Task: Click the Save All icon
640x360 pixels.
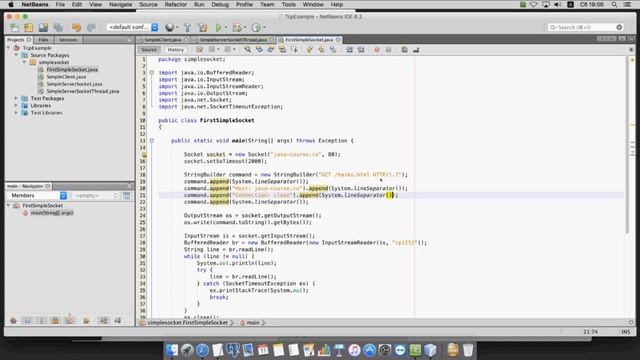Action: [58, 27]
